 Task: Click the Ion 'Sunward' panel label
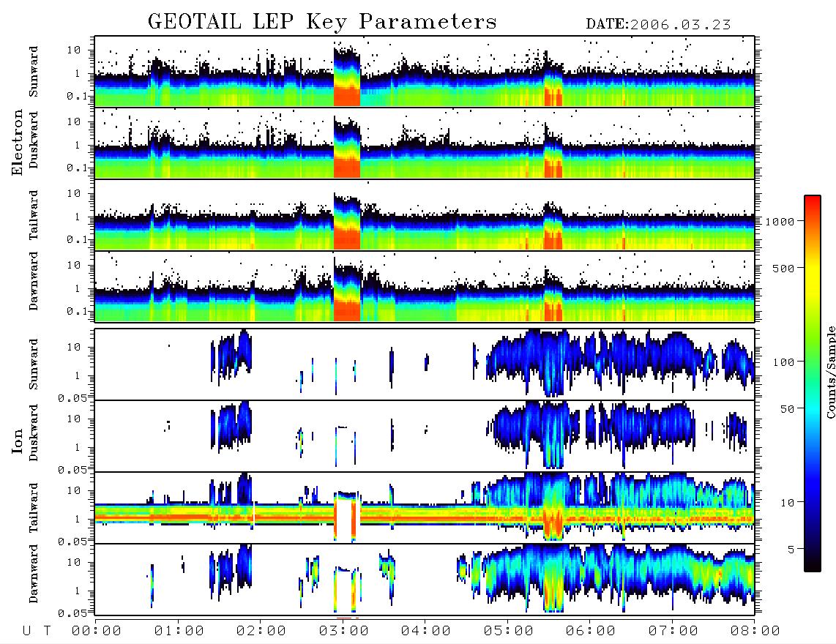point(33,364)
